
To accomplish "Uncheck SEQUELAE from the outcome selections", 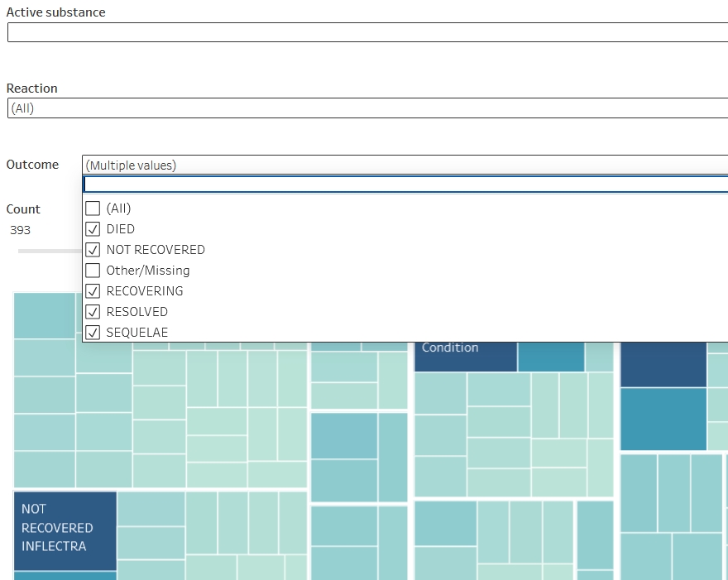I will point(93,333).
